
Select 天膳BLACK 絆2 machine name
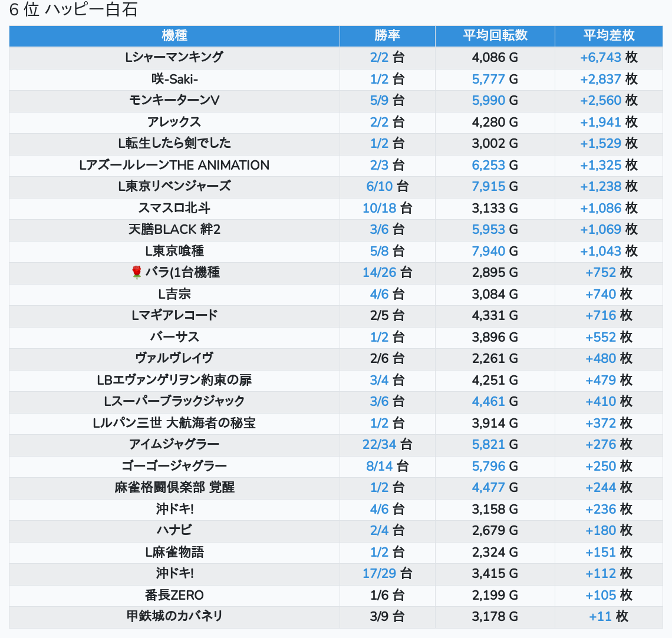click(x=174, y=230)
